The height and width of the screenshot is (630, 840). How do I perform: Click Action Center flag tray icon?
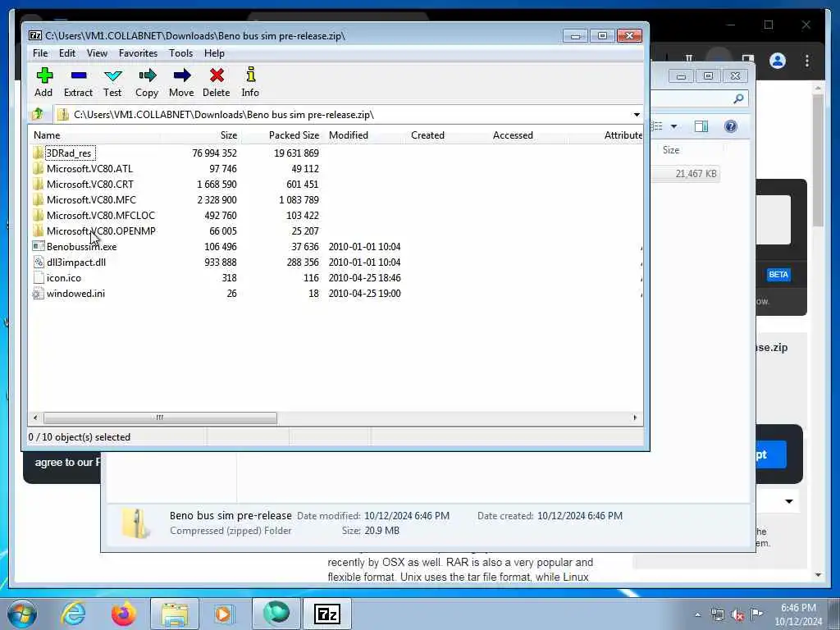tap(756, 614)
